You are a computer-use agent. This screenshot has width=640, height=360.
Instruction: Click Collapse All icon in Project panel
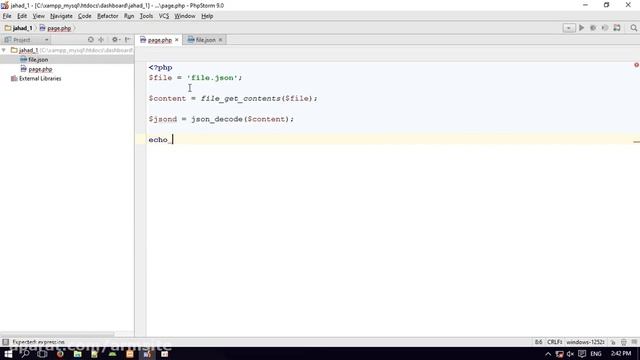pos(101,40)
